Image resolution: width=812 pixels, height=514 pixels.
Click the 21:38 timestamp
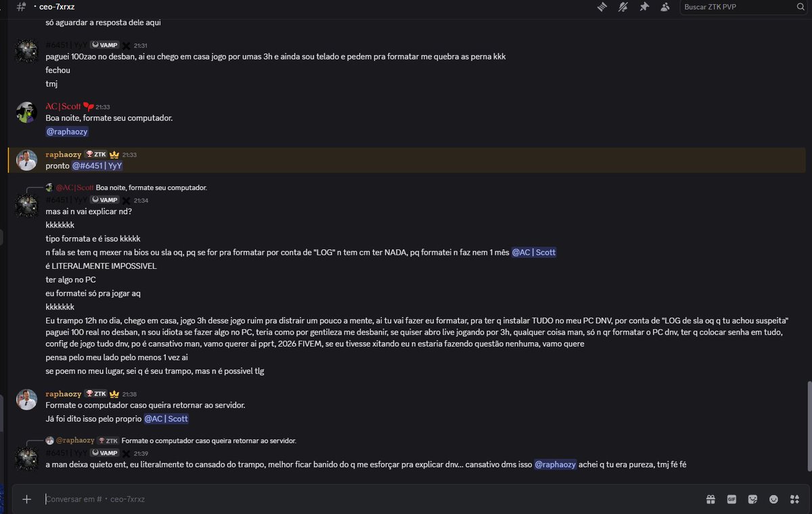[x=129, y=394]
